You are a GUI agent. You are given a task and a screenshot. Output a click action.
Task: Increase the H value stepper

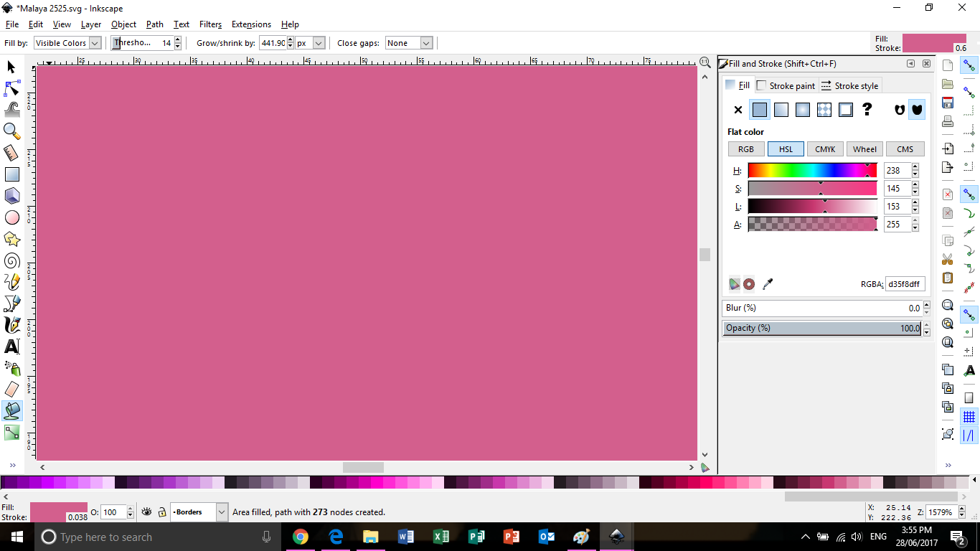coord(915,167)
